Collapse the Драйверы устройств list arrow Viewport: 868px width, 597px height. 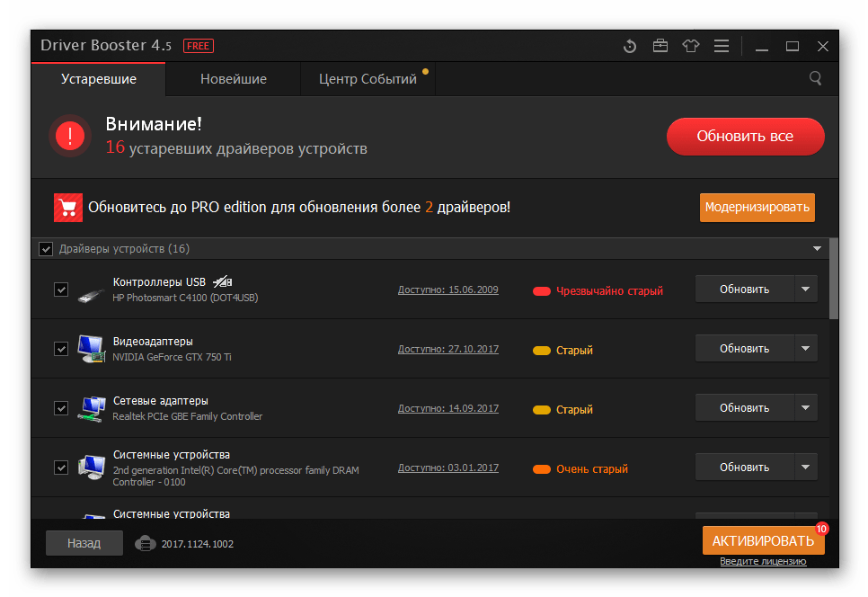coord(817,249)
